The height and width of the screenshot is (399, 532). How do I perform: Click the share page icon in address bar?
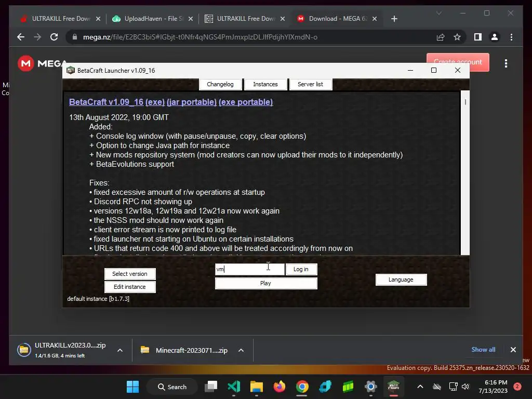[x=441, y=37]
